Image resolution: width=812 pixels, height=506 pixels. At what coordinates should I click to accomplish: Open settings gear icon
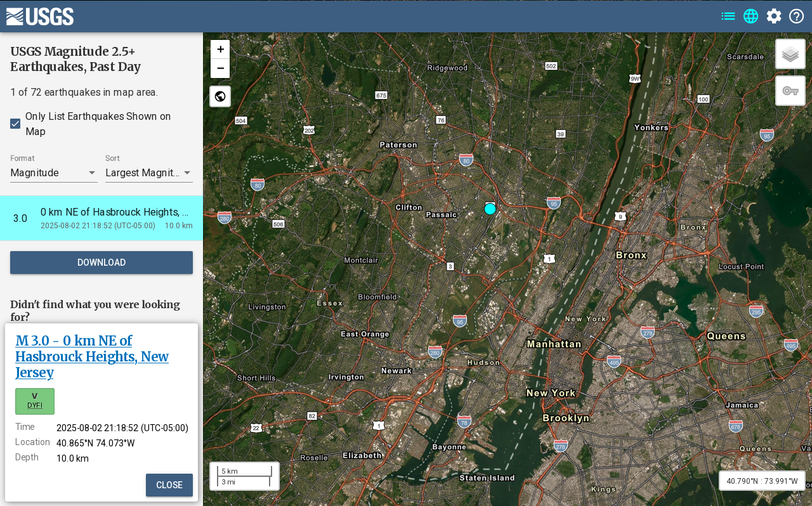coord(774,16)
